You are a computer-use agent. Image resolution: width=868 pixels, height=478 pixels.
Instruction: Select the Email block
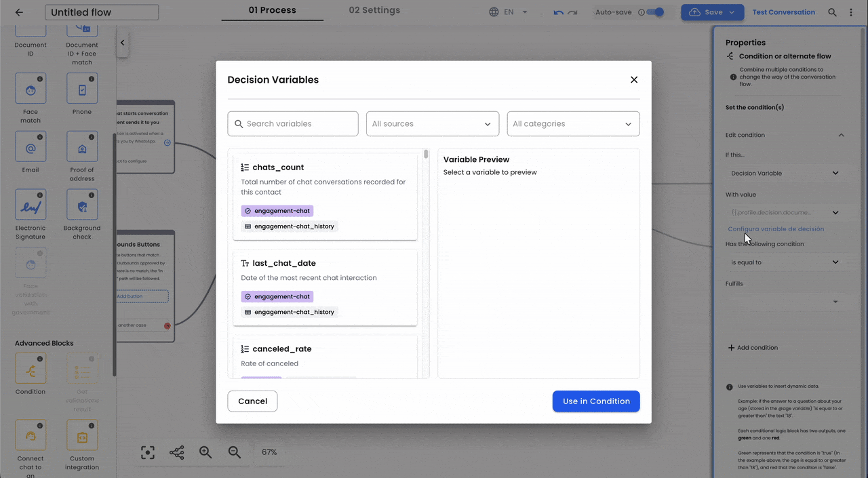(x=30, y=146)
